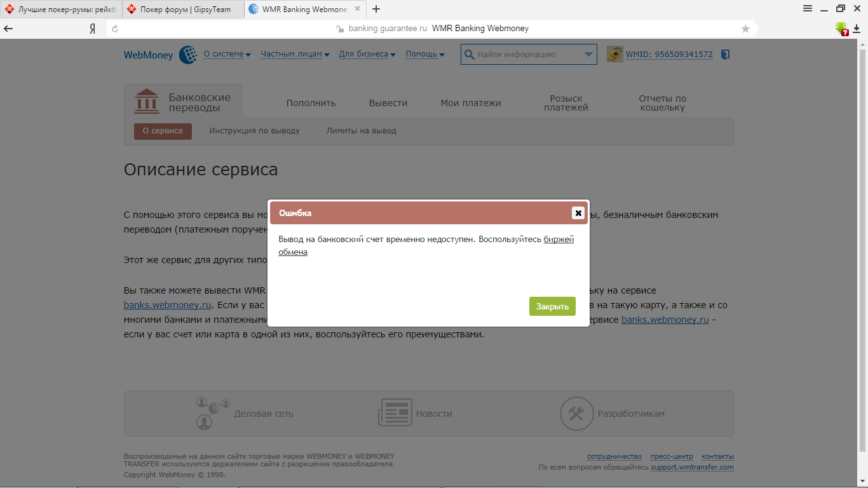Reload the page with refresh icon
The height and width of the screenshot is (488, 868).
(x=115, y=29)
